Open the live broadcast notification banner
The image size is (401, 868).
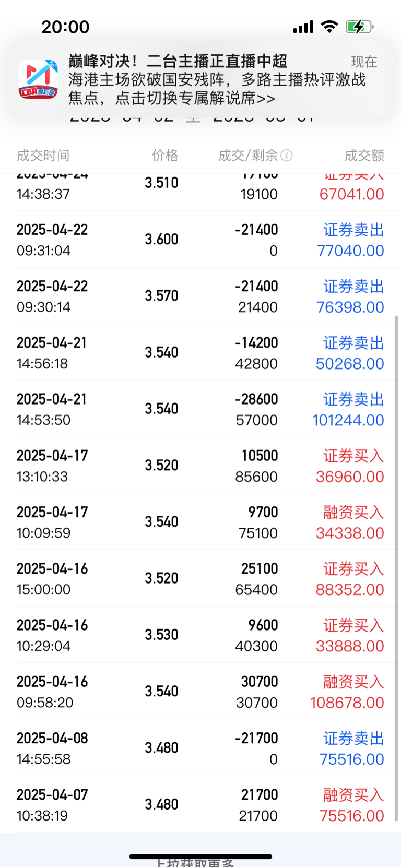209,79
